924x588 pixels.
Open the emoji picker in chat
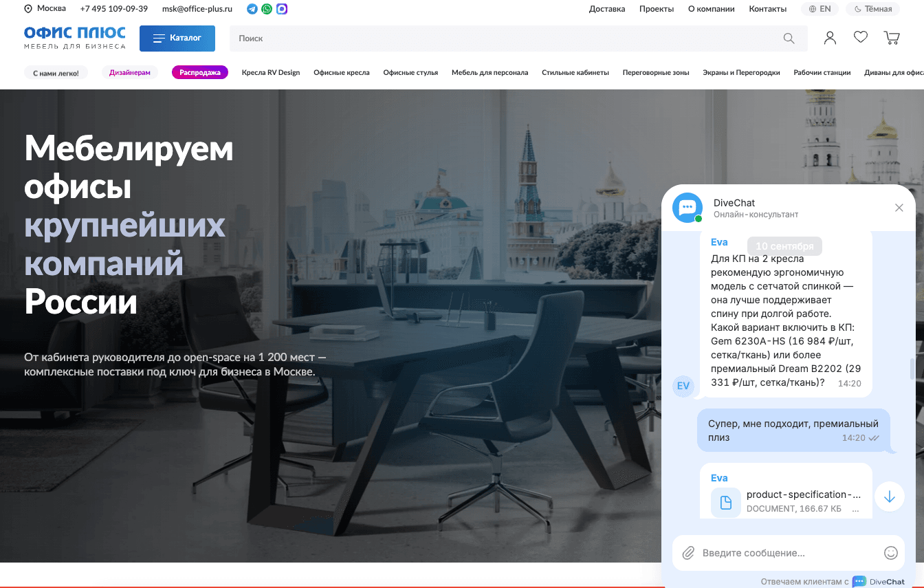890,553
